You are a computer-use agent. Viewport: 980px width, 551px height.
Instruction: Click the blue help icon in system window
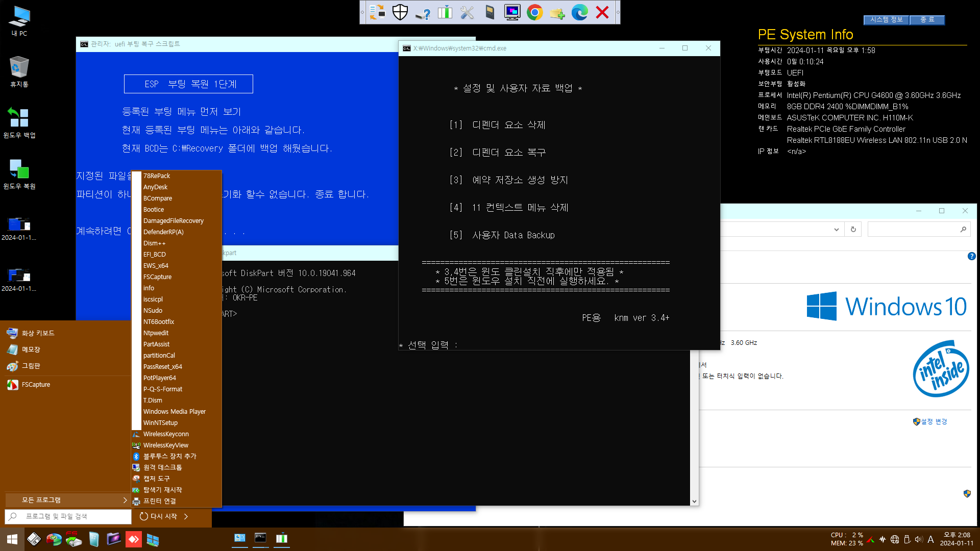971,256
